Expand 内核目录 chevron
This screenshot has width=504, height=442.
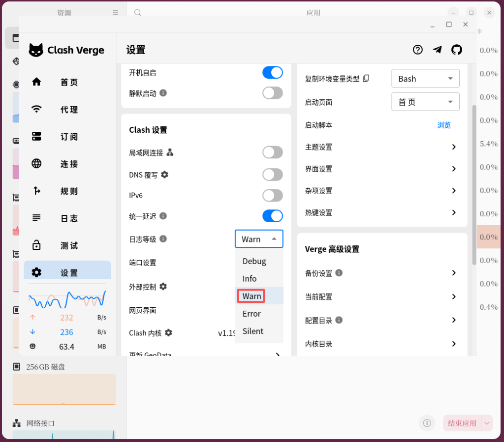(x=453, y=344)
